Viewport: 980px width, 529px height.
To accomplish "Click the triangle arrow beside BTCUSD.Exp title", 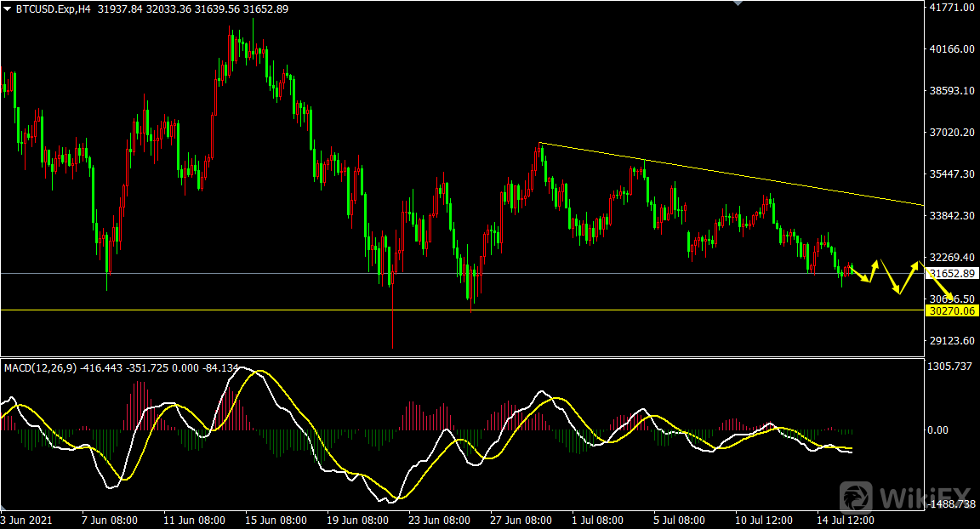I will point(8,9).
